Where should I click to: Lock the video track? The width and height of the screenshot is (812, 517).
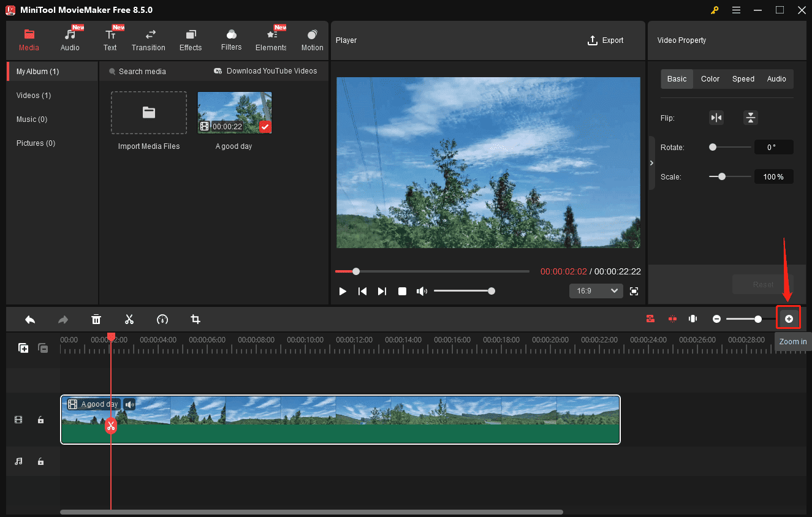pyautogui.click(x=40, y=420)
